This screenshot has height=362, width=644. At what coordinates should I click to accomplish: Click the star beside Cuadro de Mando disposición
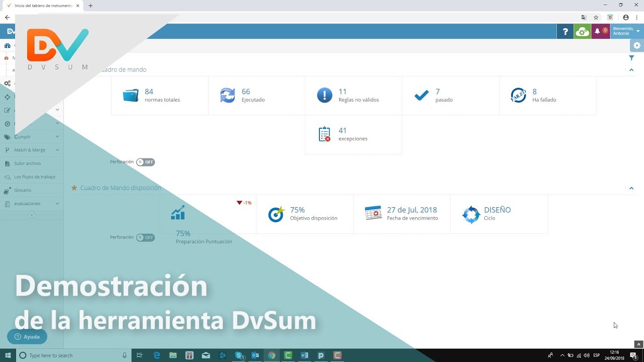(x=74, y=188)
